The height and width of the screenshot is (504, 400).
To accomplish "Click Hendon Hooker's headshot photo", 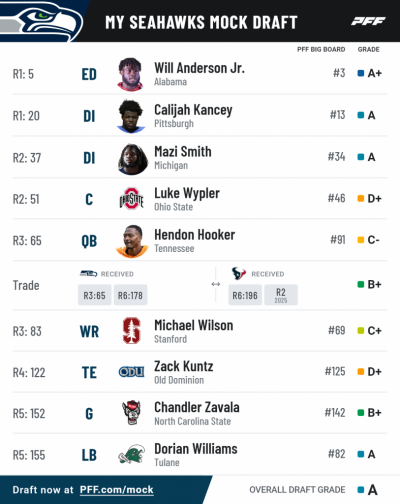I will (132, 241).
